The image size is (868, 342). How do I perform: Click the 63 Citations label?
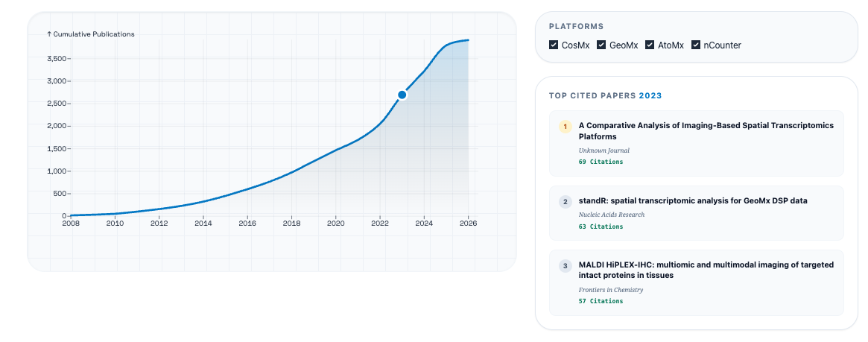pos(601,227)
